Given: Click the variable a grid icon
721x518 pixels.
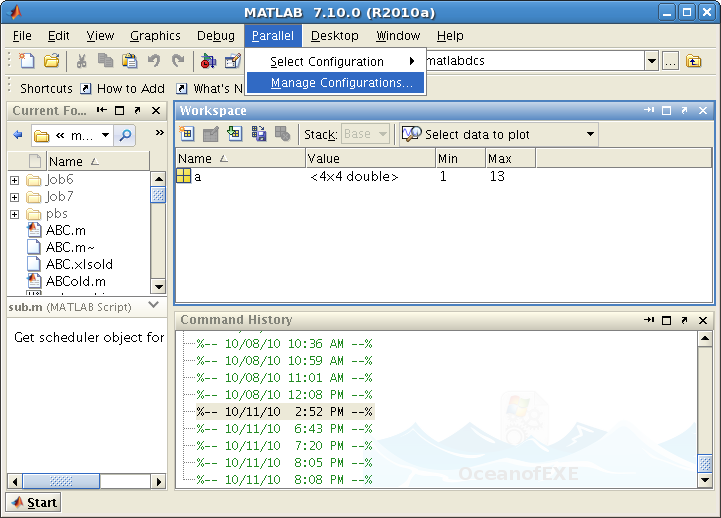Looking at the screenshot, I should 183,176.
